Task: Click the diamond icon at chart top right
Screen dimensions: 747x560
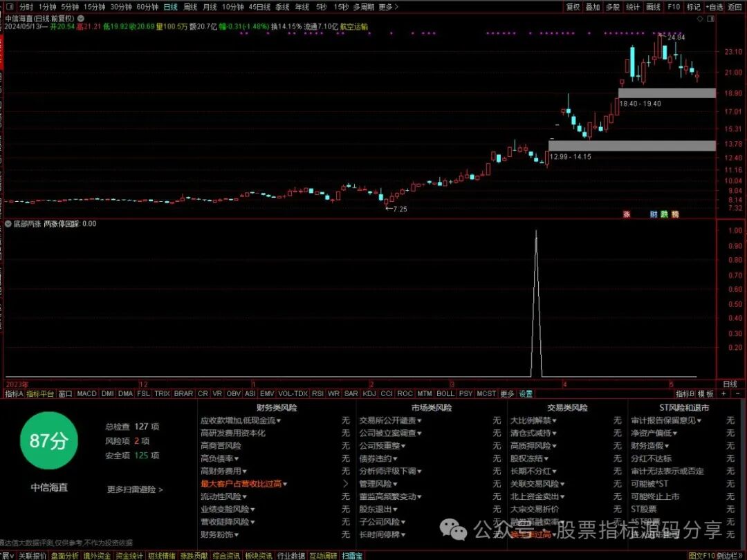Action: pyautogui.click(x=700, y=19)
